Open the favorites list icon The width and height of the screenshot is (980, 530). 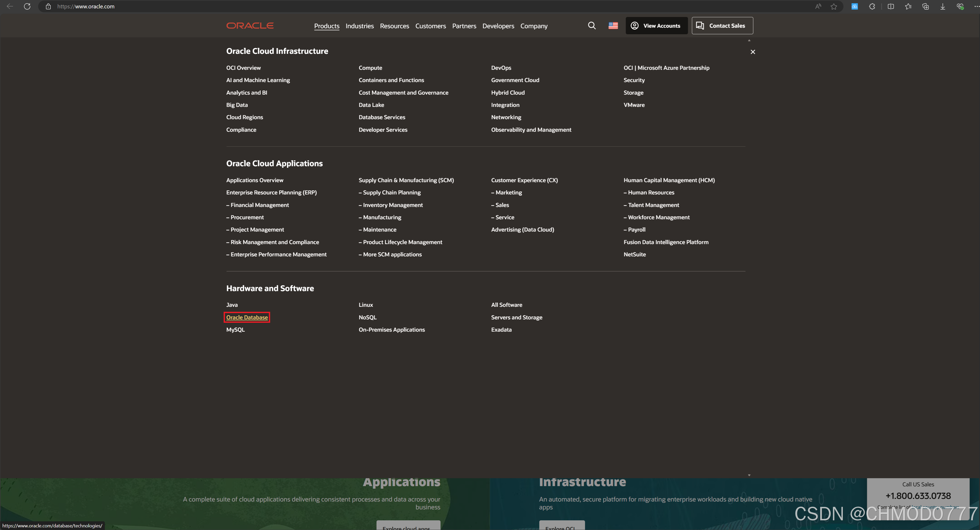[908, 7]
